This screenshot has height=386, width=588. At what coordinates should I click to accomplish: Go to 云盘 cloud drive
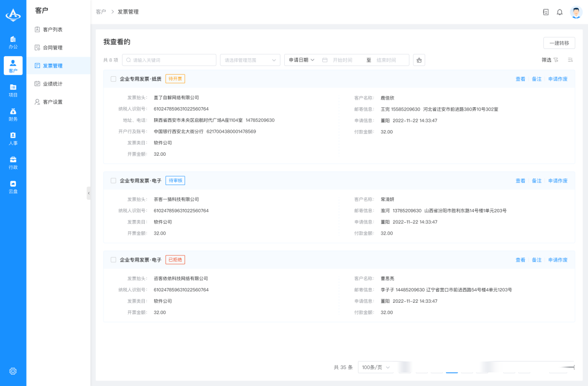click(x=13, y=187)
